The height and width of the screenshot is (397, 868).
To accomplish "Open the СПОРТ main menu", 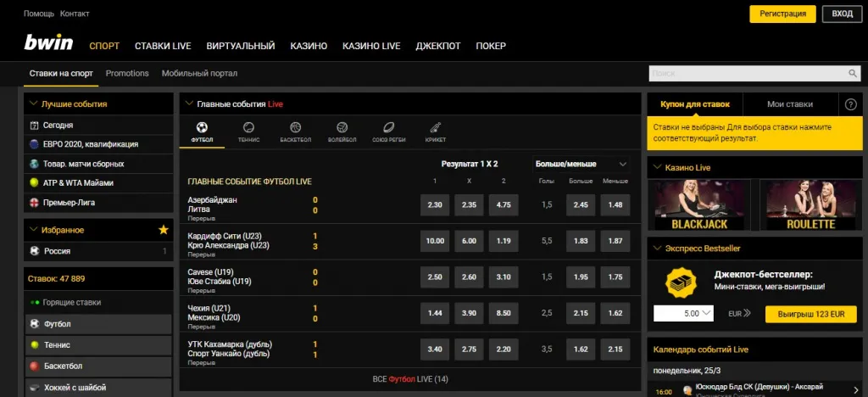I will pos(104,46).
